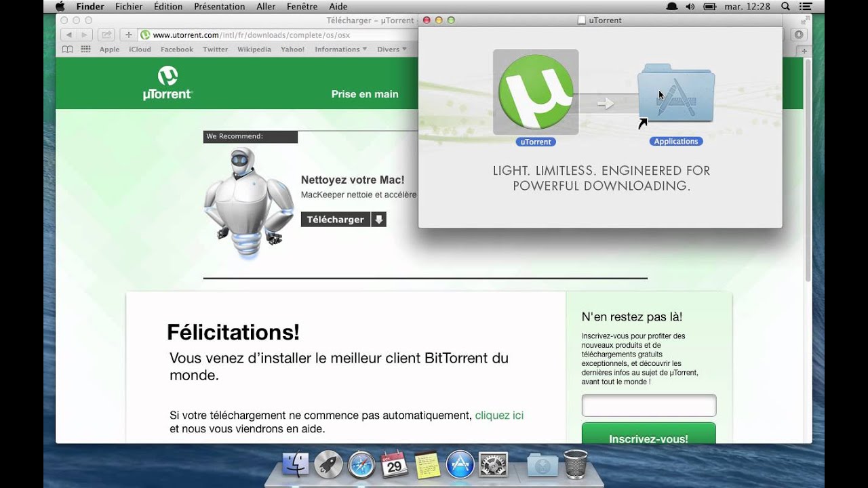Screen dimensions: 868x488
Task: Open the Édition menu
Action: click(x=168, y=7)
